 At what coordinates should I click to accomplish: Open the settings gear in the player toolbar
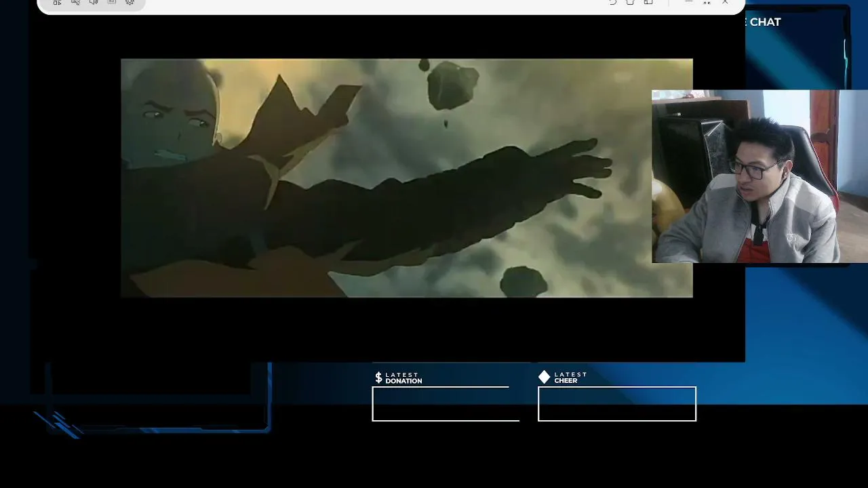click(x=130, y=3)
